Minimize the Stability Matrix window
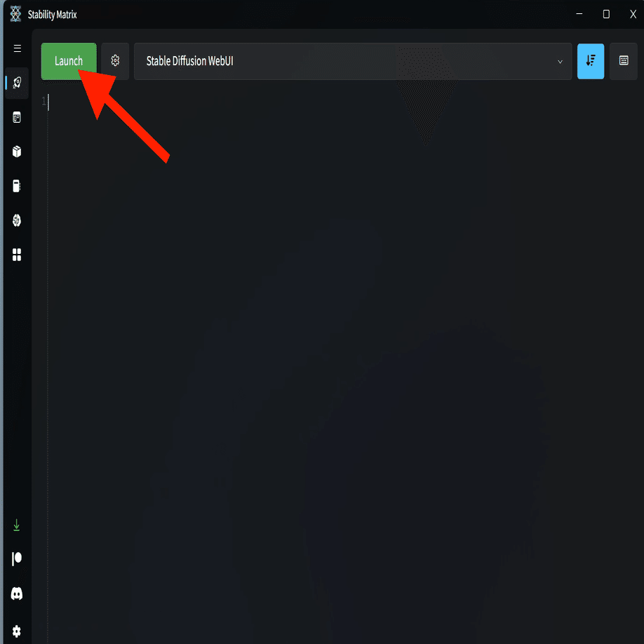 click(x=579, y=14)
